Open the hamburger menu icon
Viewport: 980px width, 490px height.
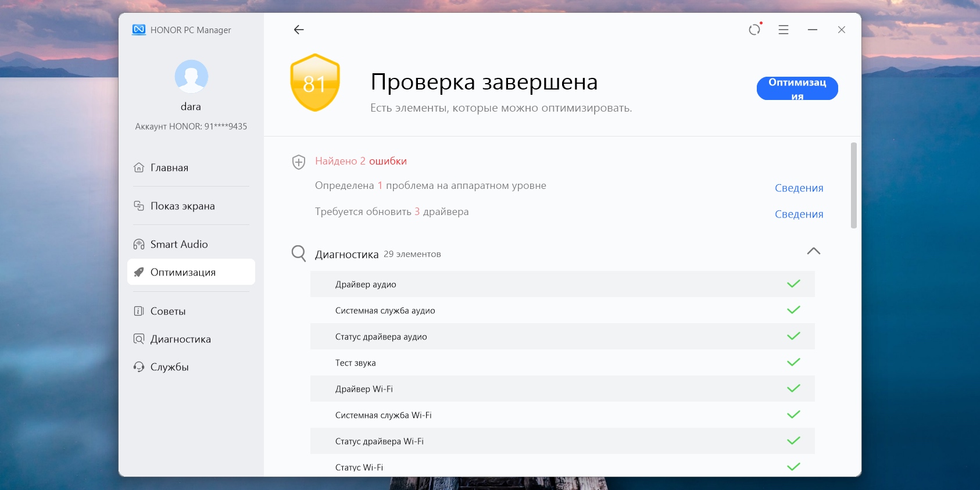click(x=784, y=30)
